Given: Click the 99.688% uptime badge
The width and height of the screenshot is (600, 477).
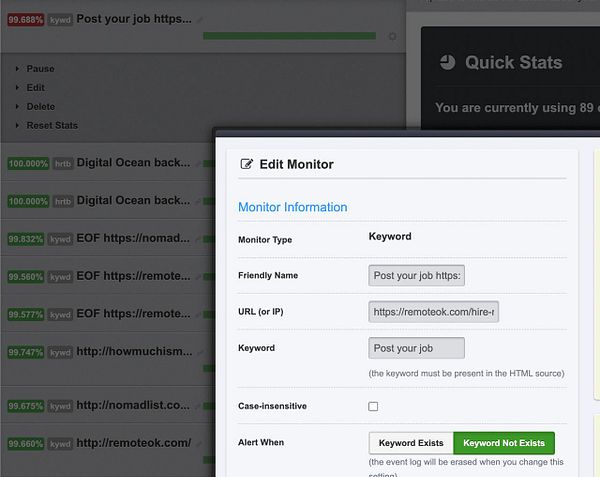Looking at the screenshot, I should coord(26,19).
